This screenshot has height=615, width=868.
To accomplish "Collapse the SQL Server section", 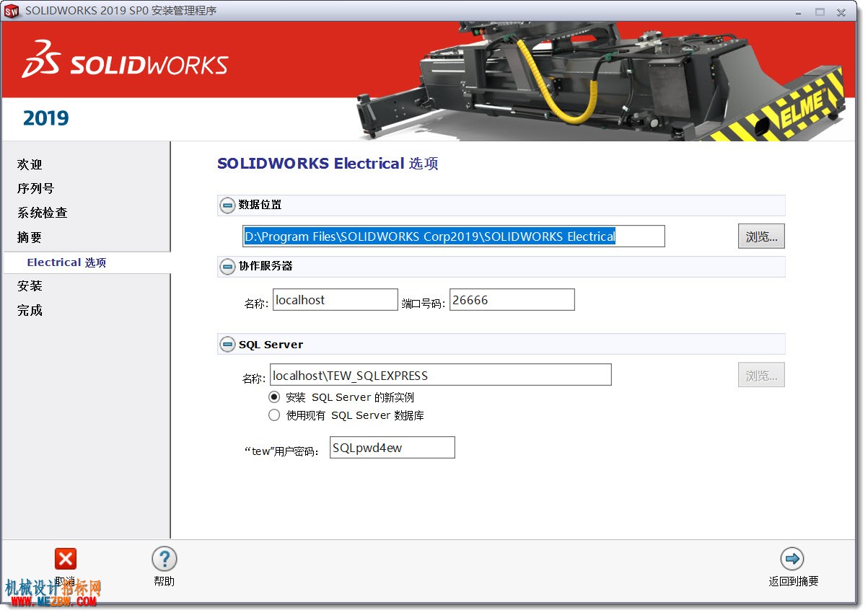I will (x=227, y=345).
